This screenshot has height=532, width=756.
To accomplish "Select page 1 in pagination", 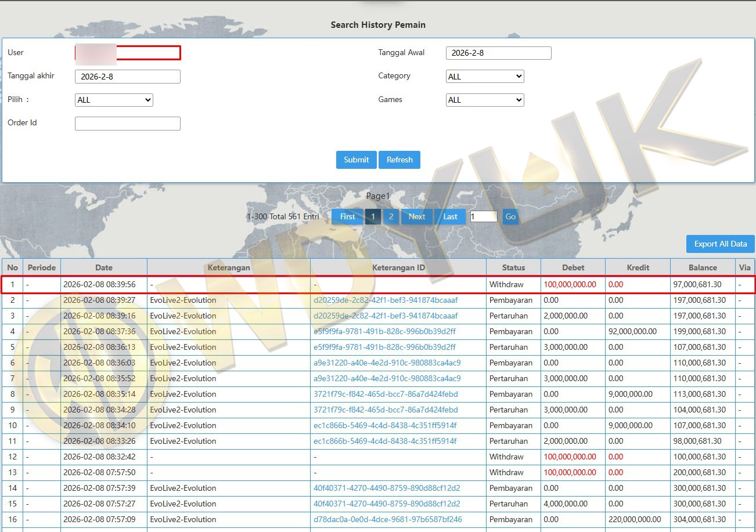I will click(x=373, y=216).
